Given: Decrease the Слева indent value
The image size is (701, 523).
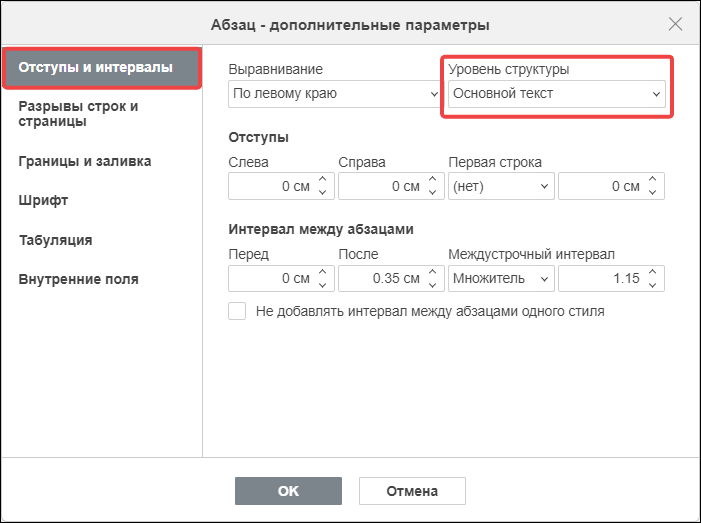Looking at the screenshot, I should point(323,193).
